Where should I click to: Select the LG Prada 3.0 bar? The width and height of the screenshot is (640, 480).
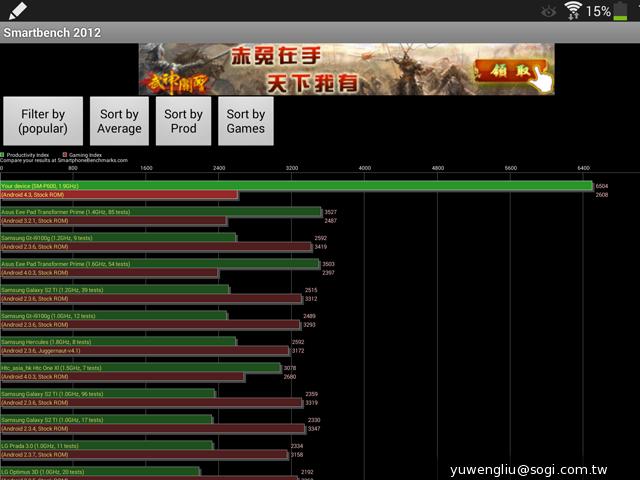click(106, 446)
